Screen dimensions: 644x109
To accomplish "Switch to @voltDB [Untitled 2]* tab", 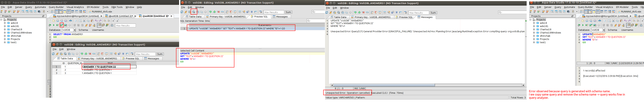I will (x=120, y=16).
